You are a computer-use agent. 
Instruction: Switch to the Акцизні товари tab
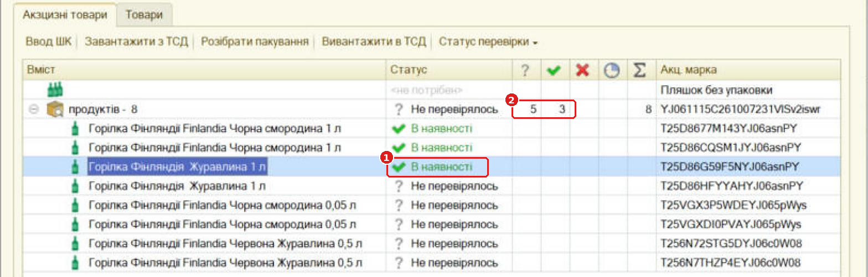65,15
